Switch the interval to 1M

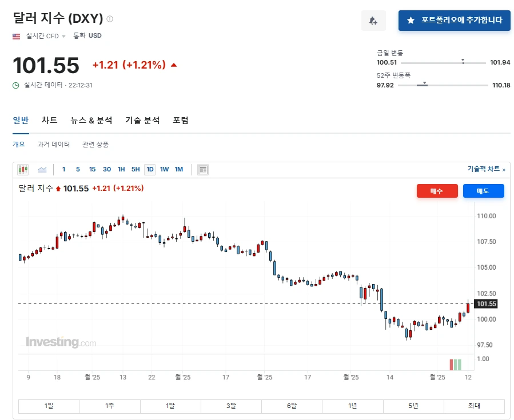[x=179, y=169]
